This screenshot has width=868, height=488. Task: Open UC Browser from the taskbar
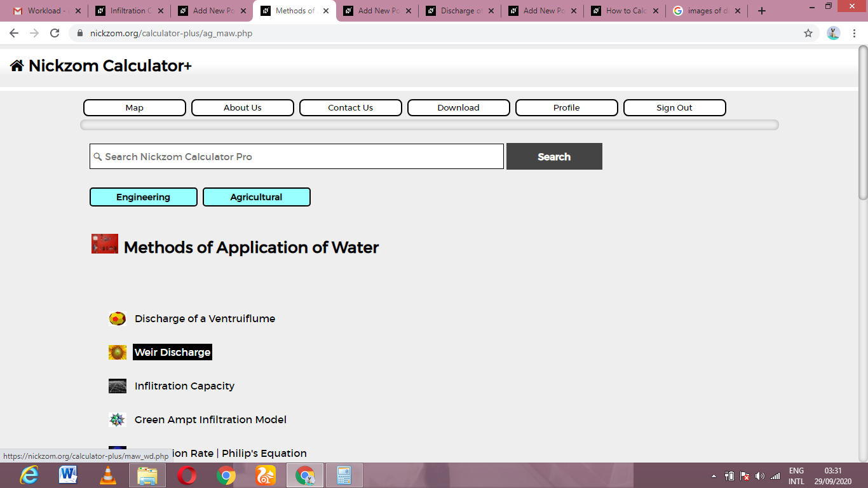[266, 475]
